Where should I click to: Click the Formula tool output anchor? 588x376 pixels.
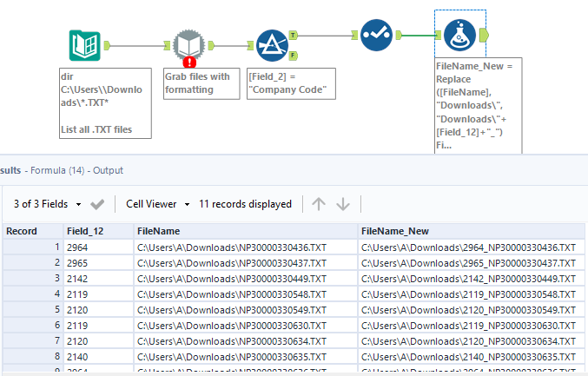pos(484,36)
